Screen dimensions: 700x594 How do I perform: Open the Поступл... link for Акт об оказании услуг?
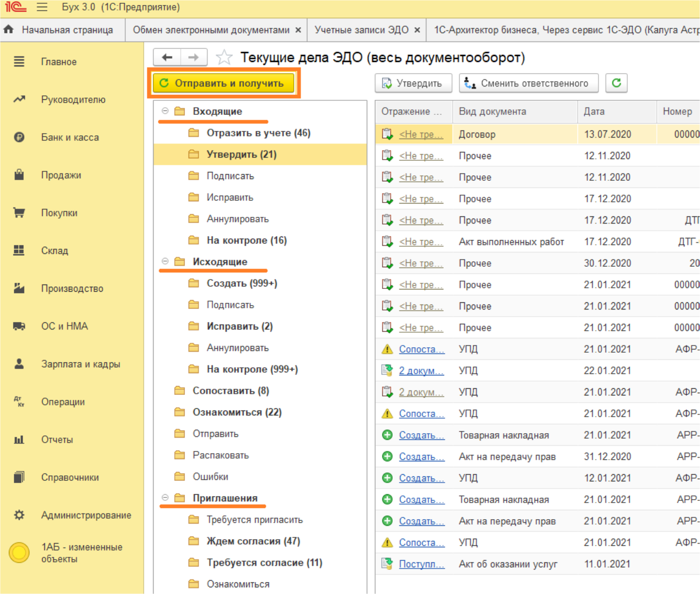[x=422, y=564]
